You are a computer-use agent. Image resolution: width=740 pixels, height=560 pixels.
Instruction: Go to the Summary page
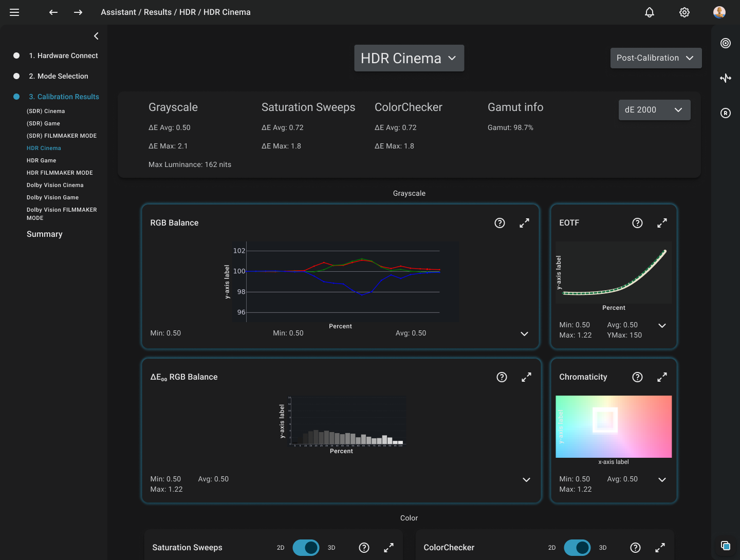click(45, 234)
